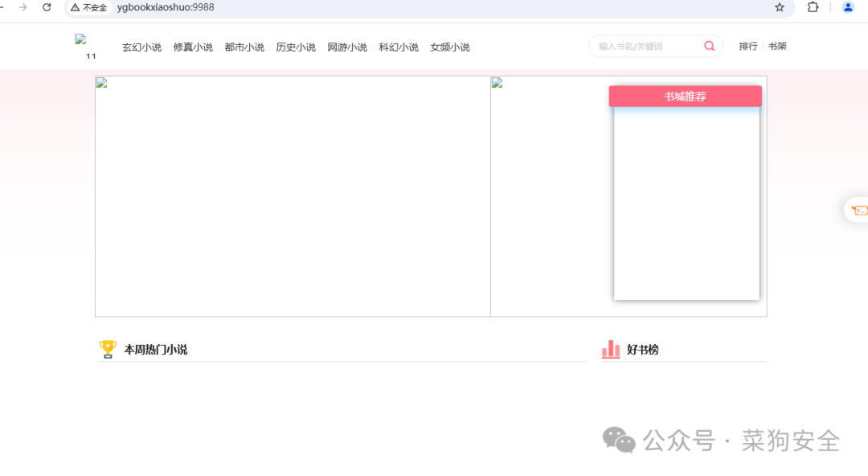The image size is (868, 476).
Task: Bookmark this page with the star icon
Action: coord(780,7)
